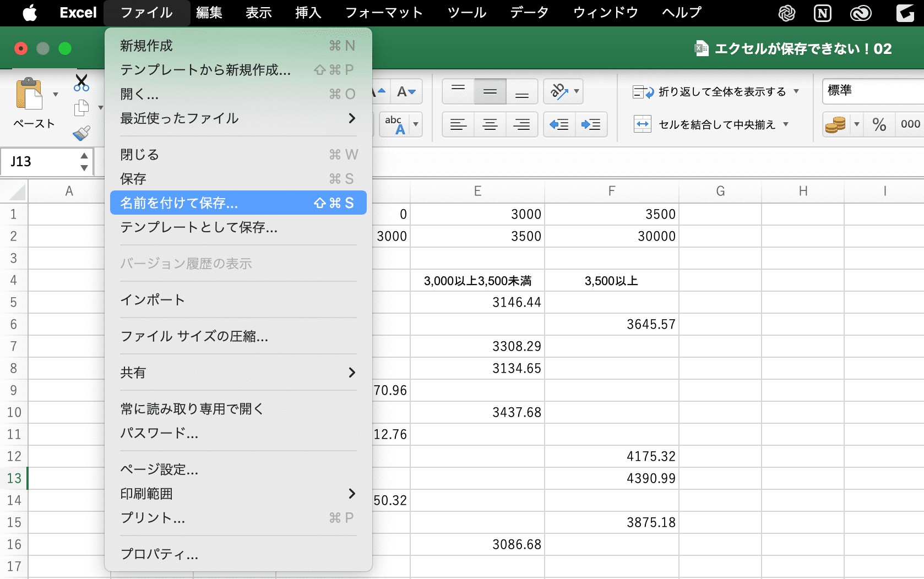Select 名前を付けて保存... menu item
Image resolution: width=924 pixels, height=579 pixels.
(238, 203)
